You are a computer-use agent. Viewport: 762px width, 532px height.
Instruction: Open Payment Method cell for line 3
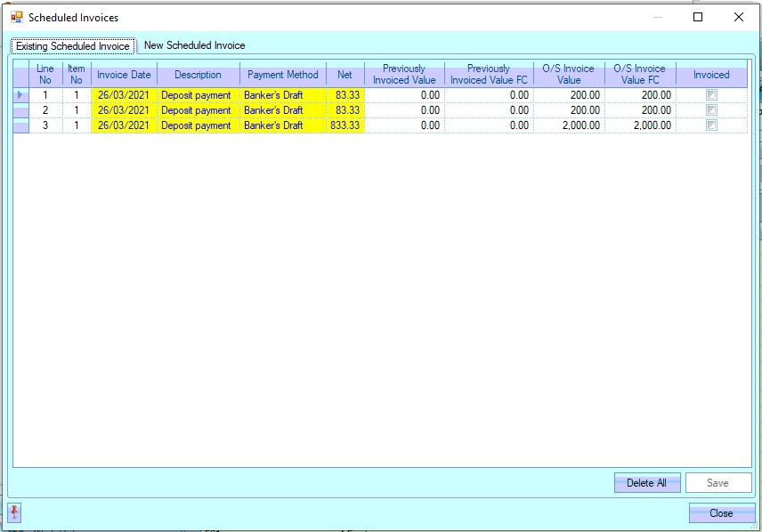[x=283, y=125]
